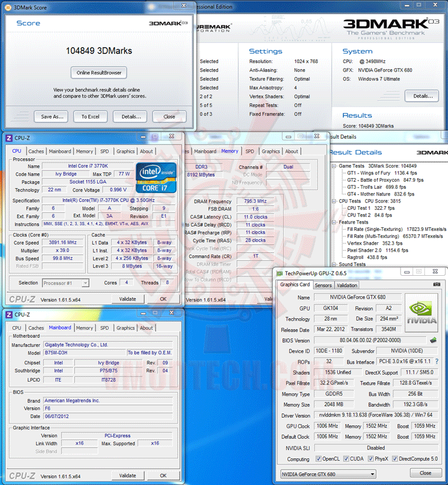The height and width of the screenshot is (485, 448).
Task: Click the CAS# Latency value 11.0 clocks
Action: (x=255, y=217)
